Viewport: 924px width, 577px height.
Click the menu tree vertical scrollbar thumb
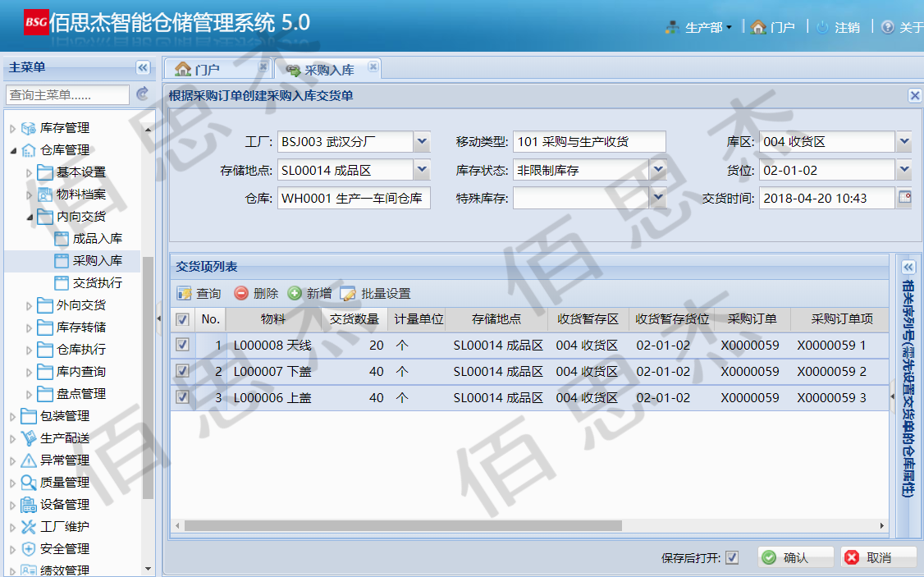click(x=148, y=378)
